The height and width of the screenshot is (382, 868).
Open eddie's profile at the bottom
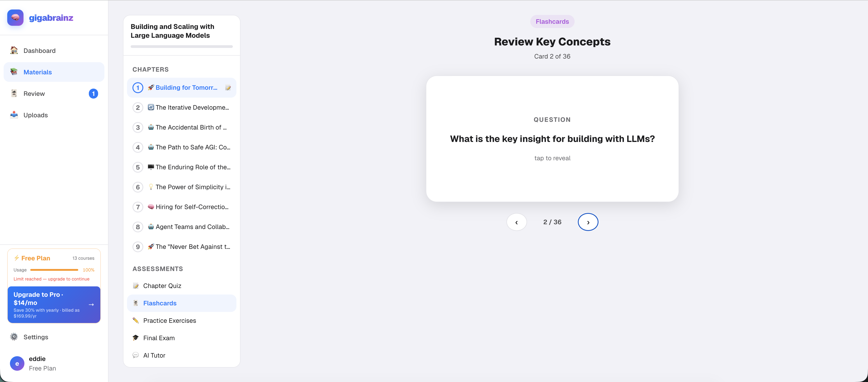[37, 363]
